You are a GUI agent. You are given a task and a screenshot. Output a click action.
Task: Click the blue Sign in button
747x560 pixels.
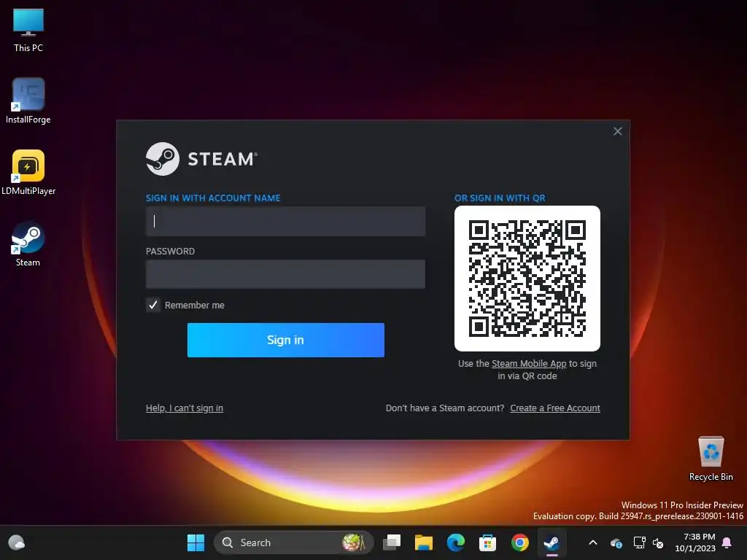click(x=285, y=340)
